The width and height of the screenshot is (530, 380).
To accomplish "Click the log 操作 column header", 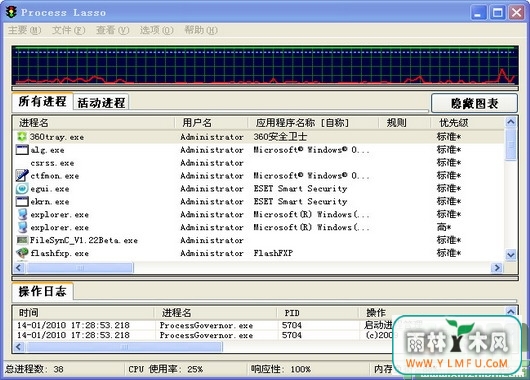I will 376,313.
